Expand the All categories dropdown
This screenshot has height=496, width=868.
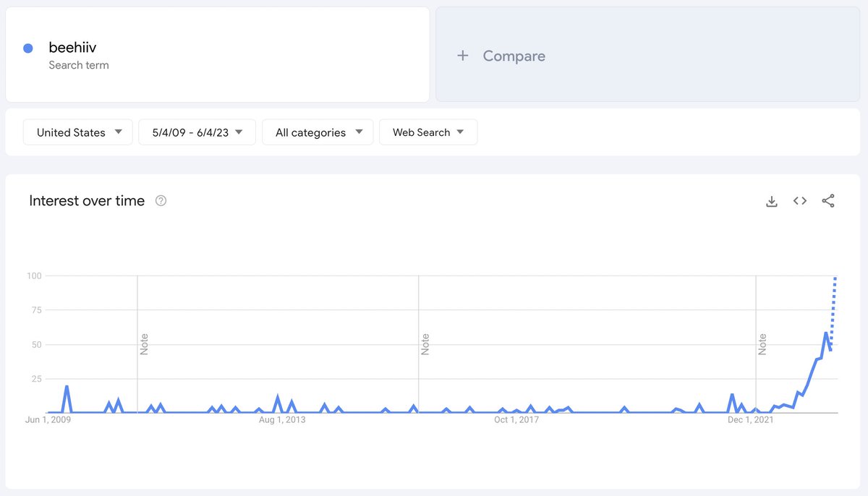318,132
